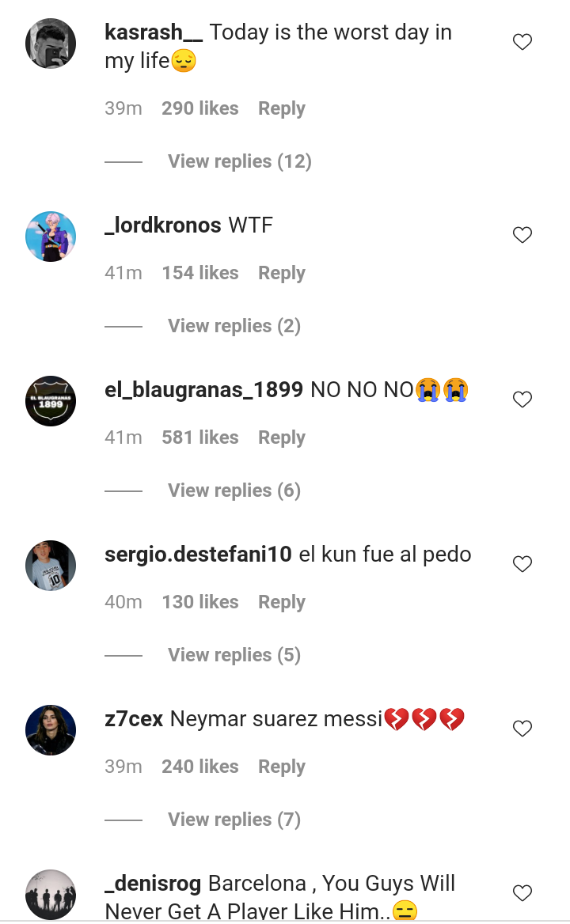Open the el_blaugranas_1899 username link
570x924 pixels.
click(203, 390)
